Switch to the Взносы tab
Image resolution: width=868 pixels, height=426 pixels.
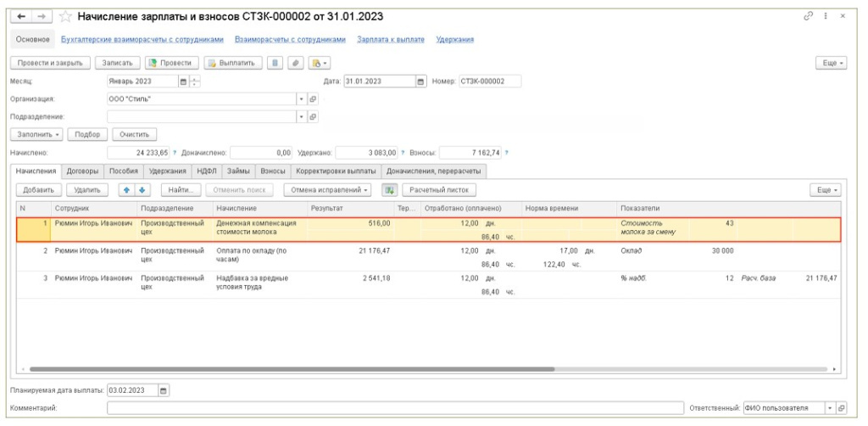tap(273, 171)
